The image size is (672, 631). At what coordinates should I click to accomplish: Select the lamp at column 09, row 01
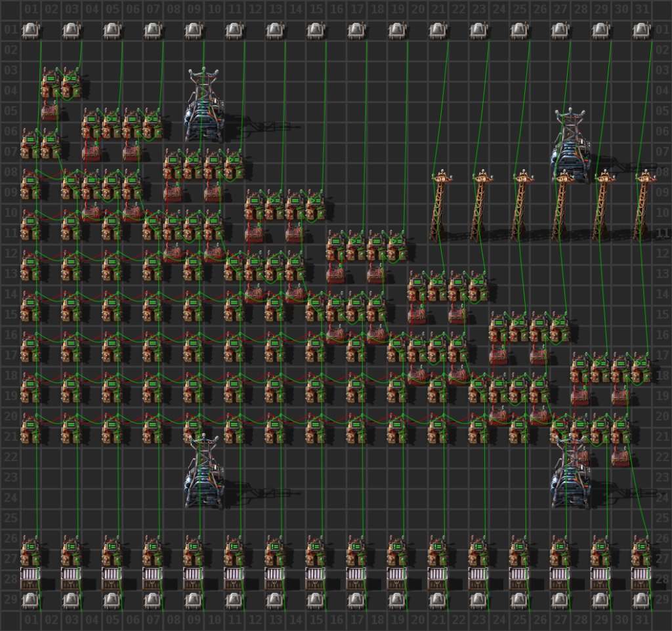click(x=194, y=30)
